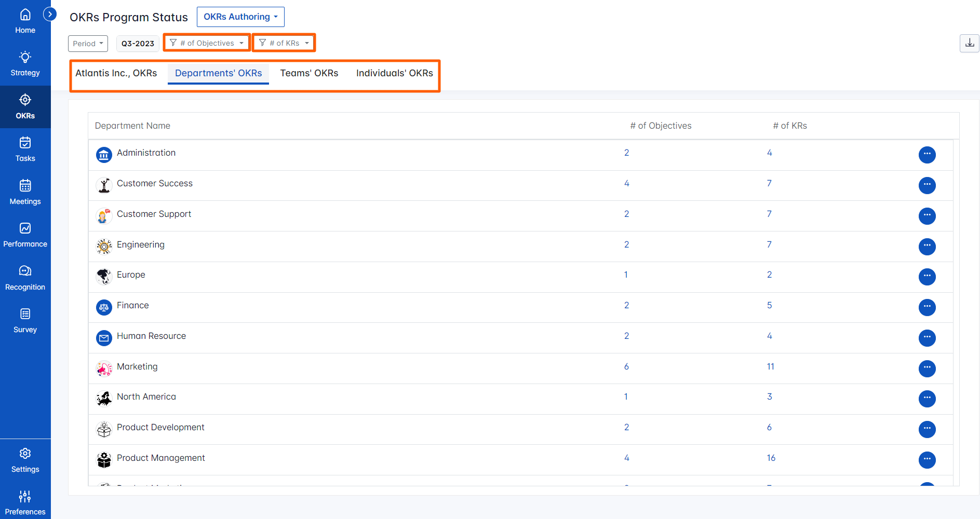Open the Engineering department name
Screen dimensions: 980x519
[140, 244]
